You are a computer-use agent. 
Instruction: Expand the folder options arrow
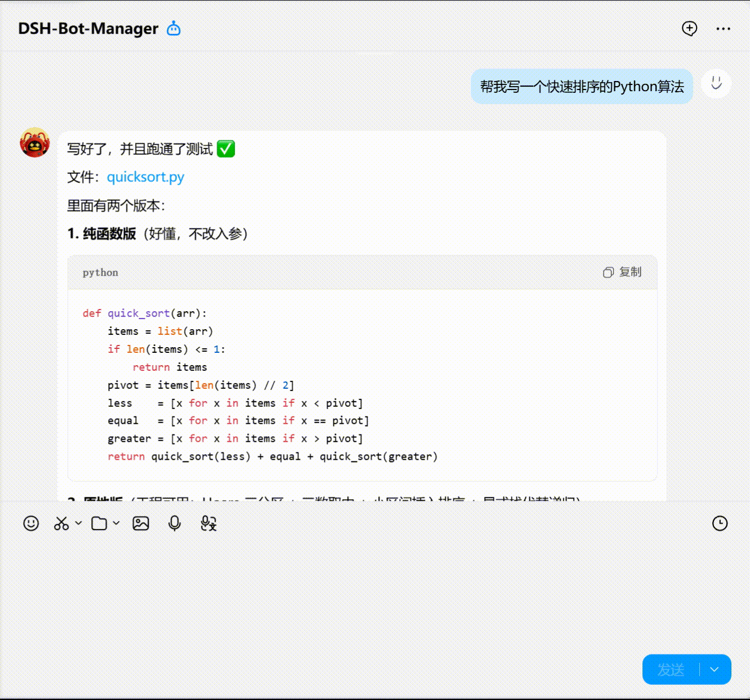tap(116, 523)
